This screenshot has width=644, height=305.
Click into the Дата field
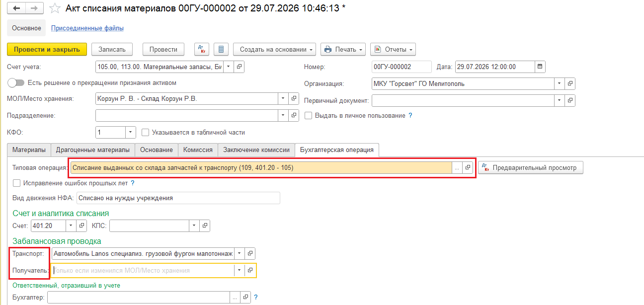click(495, 67)
